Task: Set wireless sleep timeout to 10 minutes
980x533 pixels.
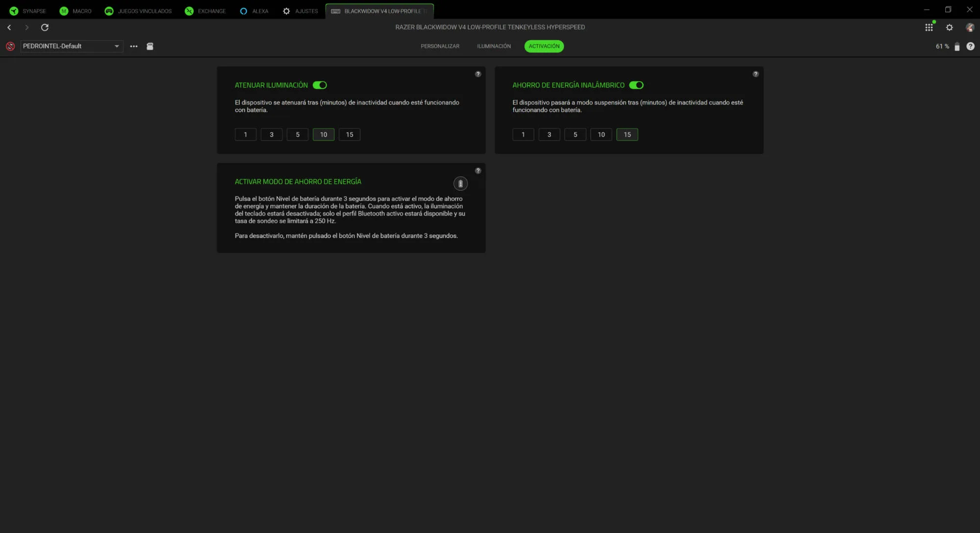Action: click(601, 134)
